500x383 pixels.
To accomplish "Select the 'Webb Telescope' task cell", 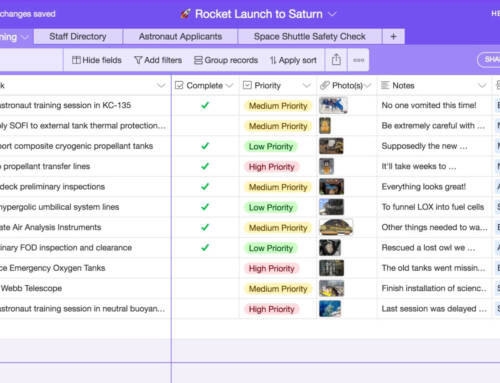I will click(x=31, y=288).
